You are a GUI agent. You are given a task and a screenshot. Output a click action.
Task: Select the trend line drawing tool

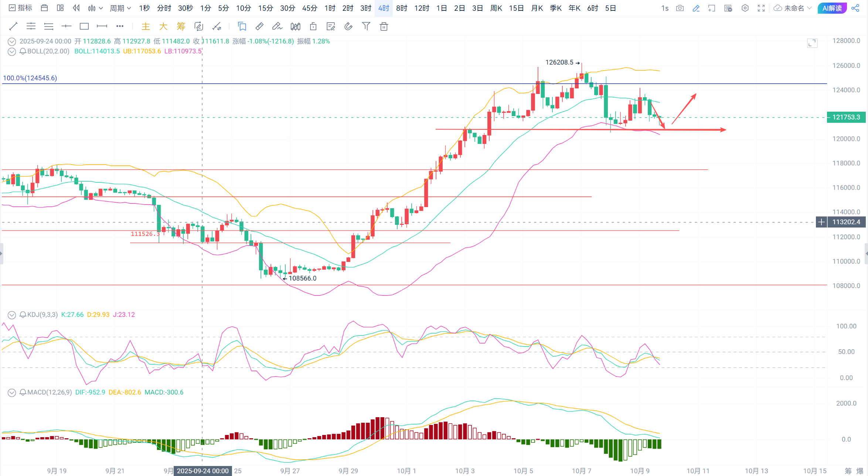pos(13,26)
